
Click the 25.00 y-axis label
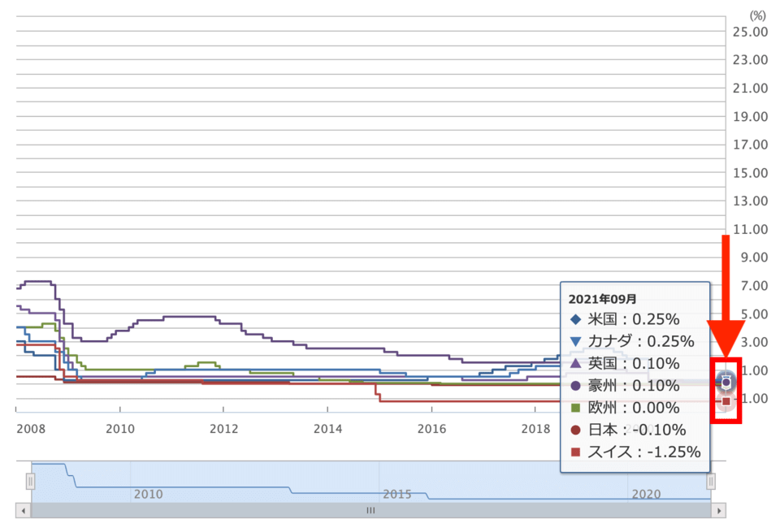(750, 32)
